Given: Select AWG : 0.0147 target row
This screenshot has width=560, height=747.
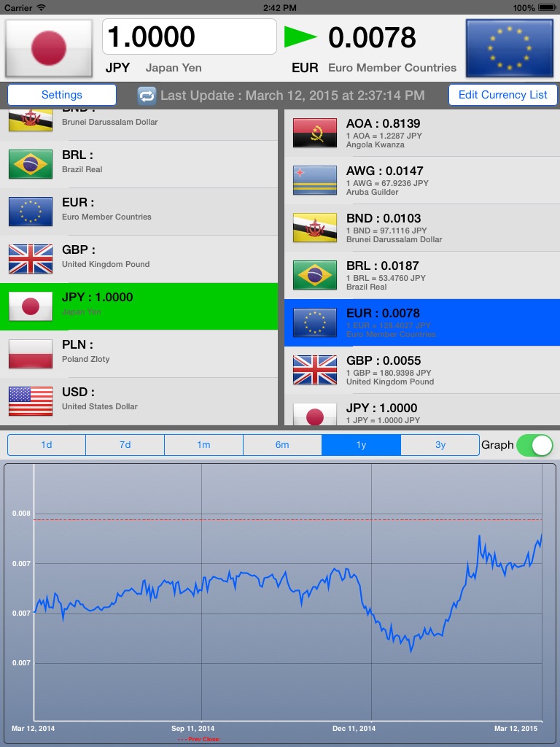Looking at the screenshot, I should click(x=422, y=181).
